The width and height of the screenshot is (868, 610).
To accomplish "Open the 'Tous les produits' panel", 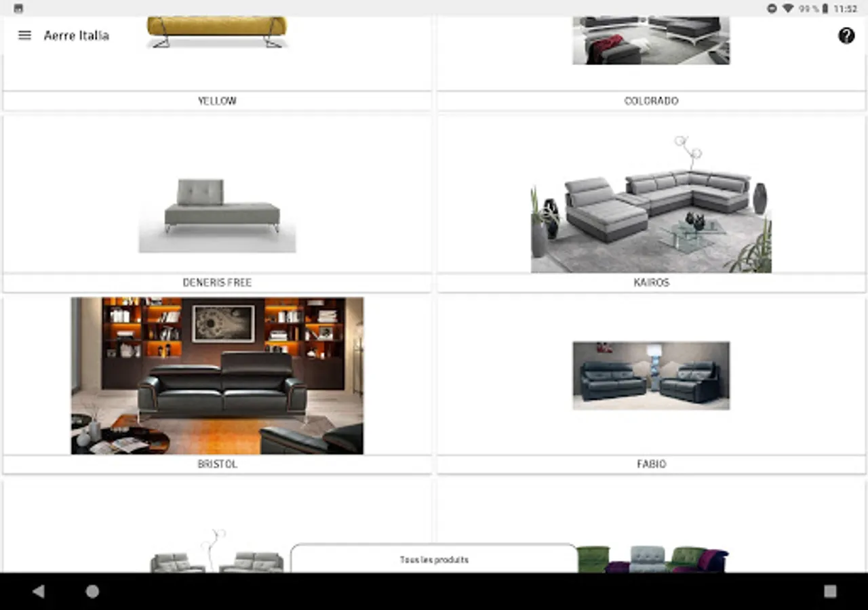I will pos(434,558).
